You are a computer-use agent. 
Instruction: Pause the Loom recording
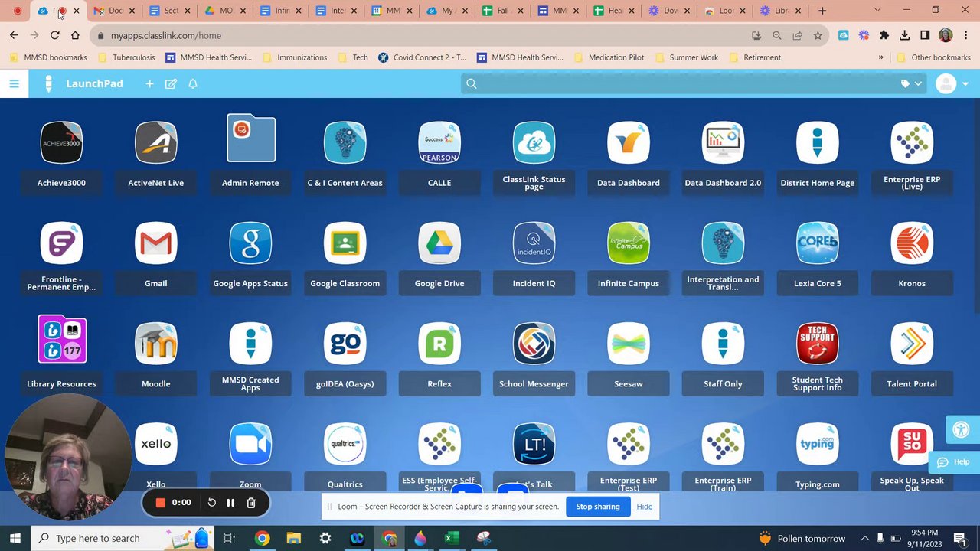[230, 503]
